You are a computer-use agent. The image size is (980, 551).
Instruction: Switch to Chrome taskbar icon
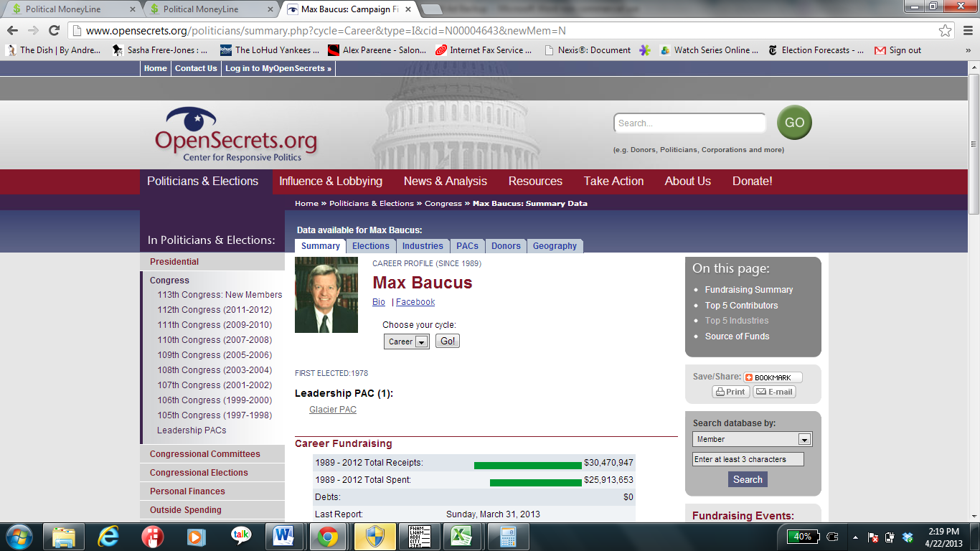[x=329, y=537]
